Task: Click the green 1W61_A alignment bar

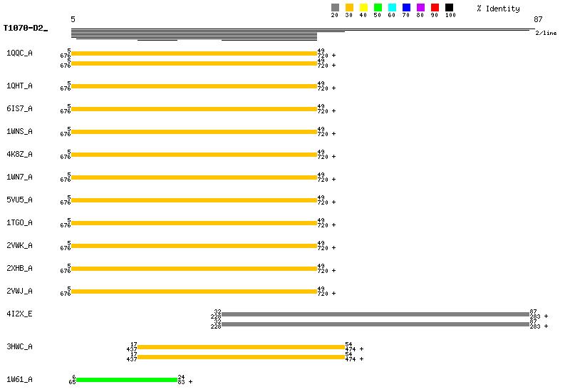Action: pyautogui.click(x=126, y=380)
